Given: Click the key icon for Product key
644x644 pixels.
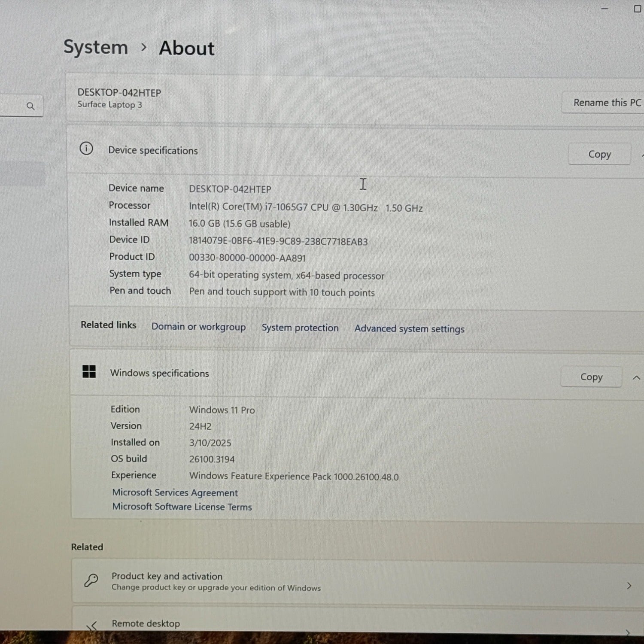Looking at the screenshot, I should point(91,580).
